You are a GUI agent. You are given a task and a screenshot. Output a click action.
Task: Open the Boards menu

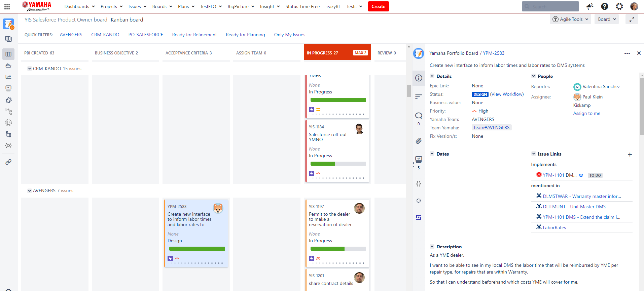(x=162, y=6)
